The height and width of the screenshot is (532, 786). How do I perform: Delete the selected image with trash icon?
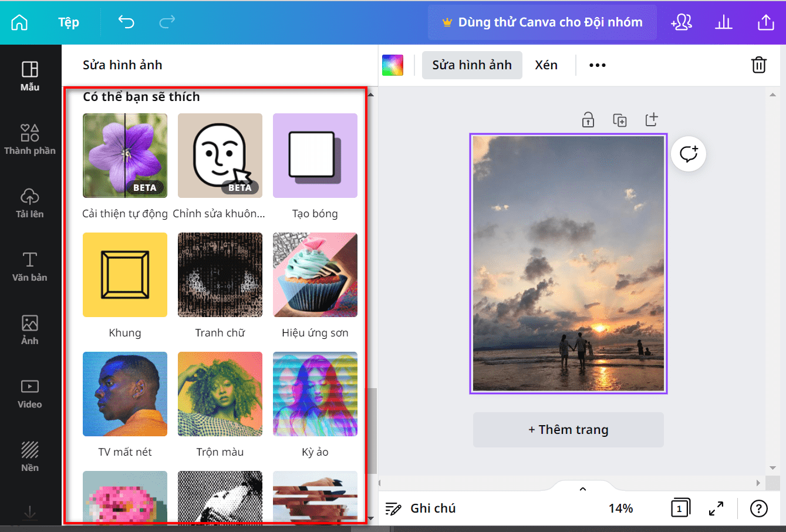pos(759,65)
